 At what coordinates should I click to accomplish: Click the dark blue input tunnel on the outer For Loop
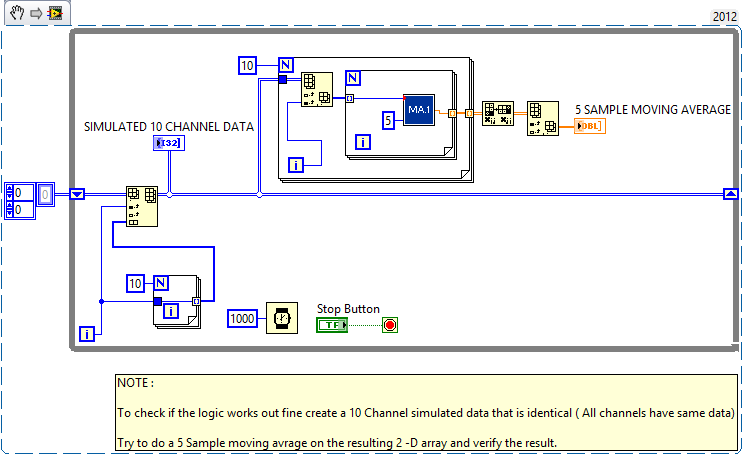[283, 79]
